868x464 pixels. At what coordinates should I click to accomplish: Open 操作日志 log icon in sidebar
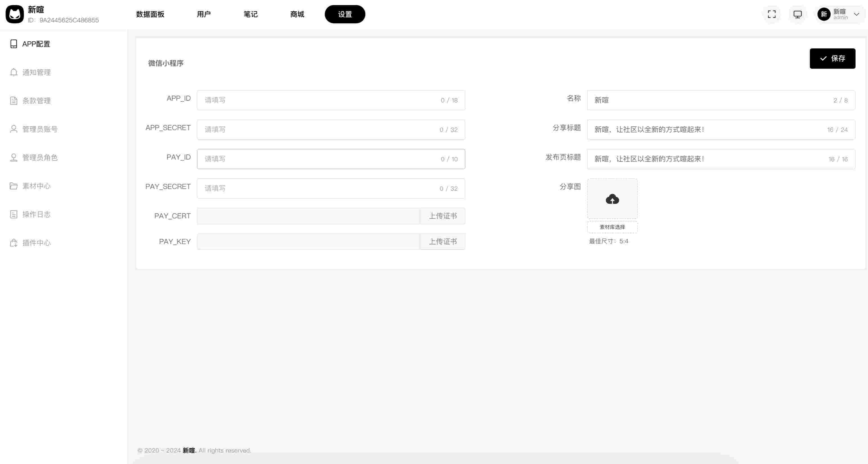click(x=14, y=214)
